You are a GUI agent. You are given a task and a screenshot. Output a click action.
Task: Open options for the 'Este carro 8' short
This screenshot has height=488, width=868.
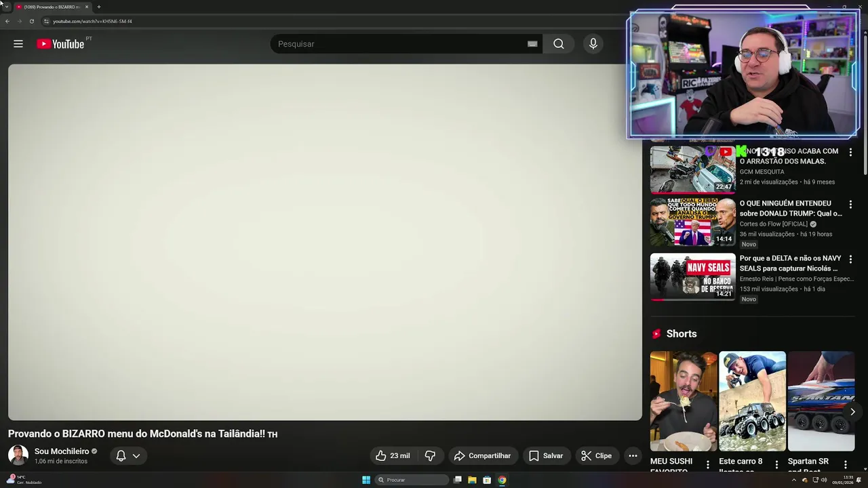click(776, 464)
